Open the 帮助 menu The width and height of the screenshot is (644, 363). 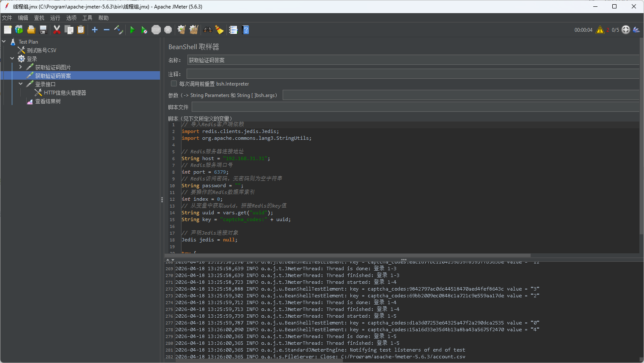tap(103, 18)
